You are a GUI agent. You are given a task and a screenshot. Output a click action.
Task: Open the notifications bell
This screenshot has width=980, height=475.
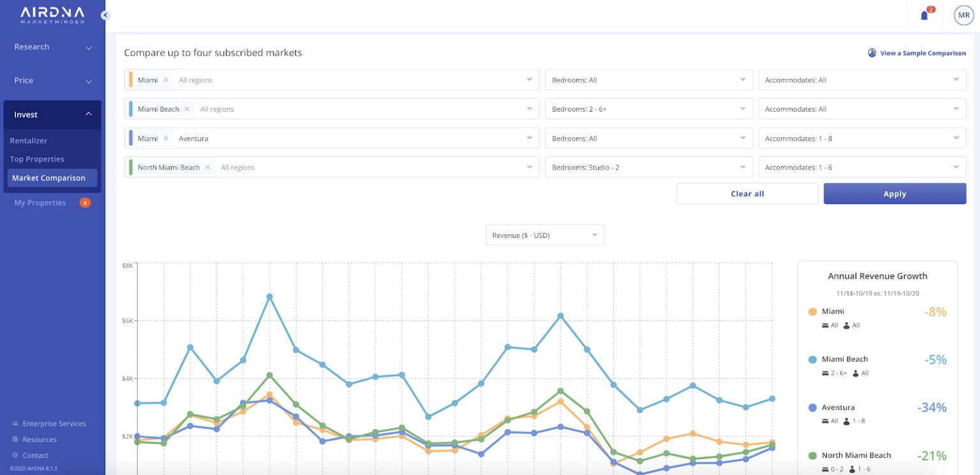(x=924, y=15)
